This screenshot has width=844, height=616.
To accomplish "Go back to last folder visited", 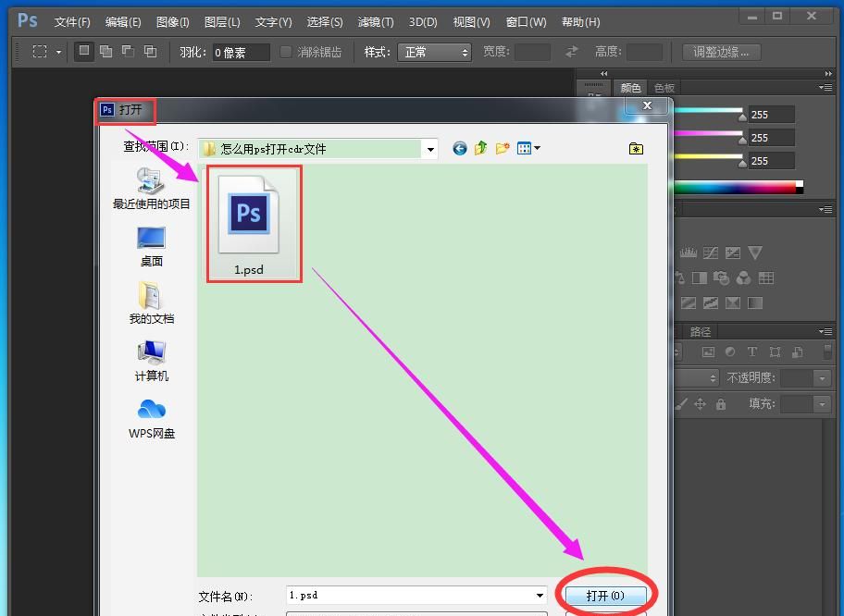I will (x=460, y=149).
